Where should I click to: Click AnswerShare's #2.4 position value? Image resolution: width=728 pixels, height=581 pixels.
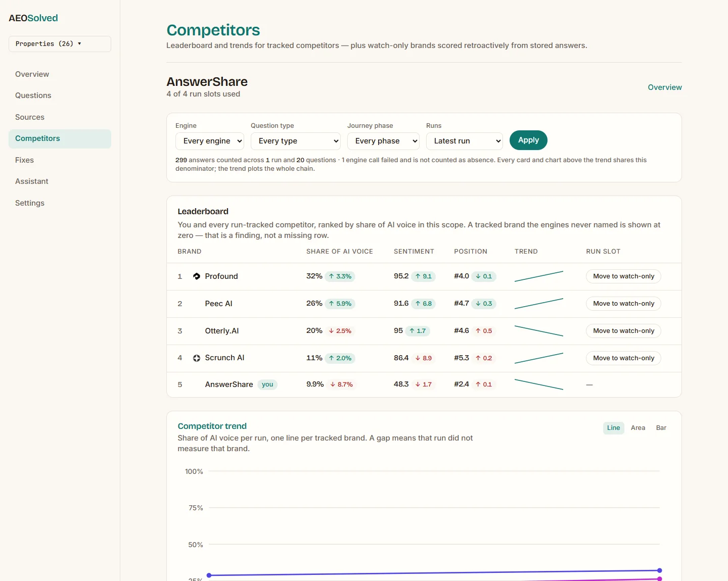[462, 384]
